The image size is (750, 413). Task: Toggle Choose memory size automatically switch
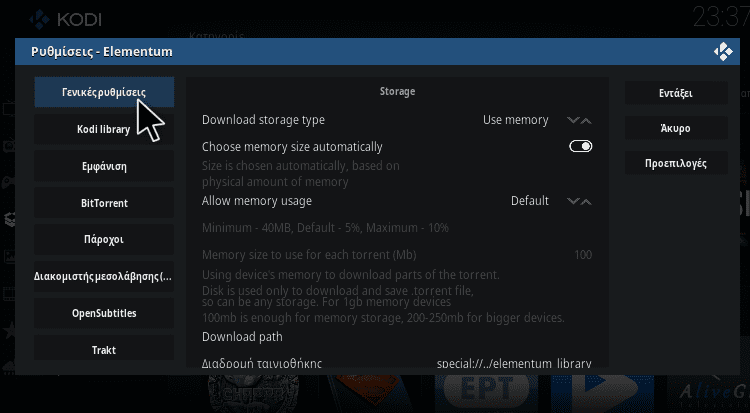pos(581,146)
